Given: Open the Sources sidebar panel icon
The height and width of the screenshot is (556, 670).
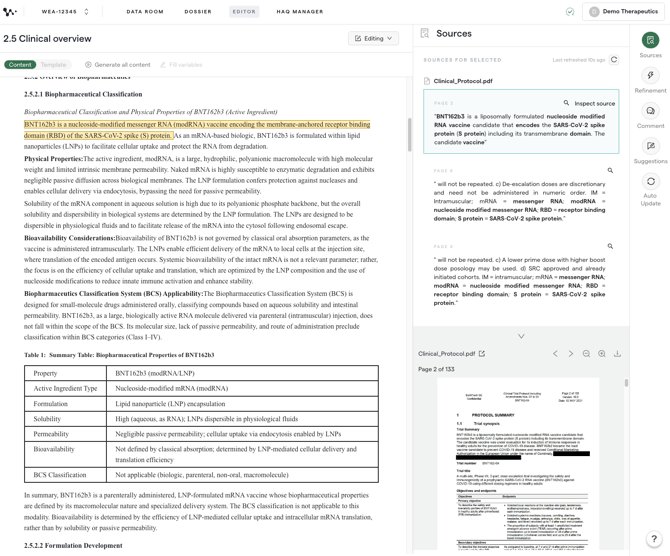Looking at the screenshot, I should click(x=650, y=40).
